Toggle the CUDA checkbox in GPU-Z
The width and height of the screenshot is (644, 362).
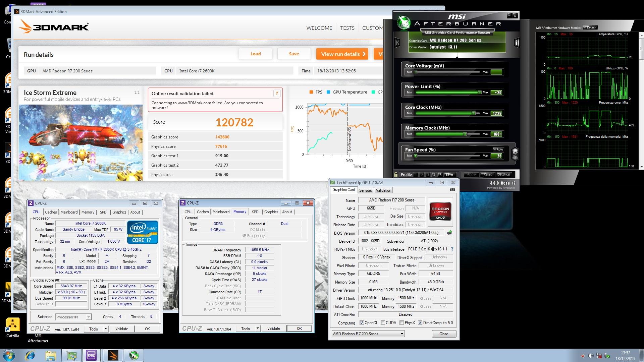(x=382, y=323)
